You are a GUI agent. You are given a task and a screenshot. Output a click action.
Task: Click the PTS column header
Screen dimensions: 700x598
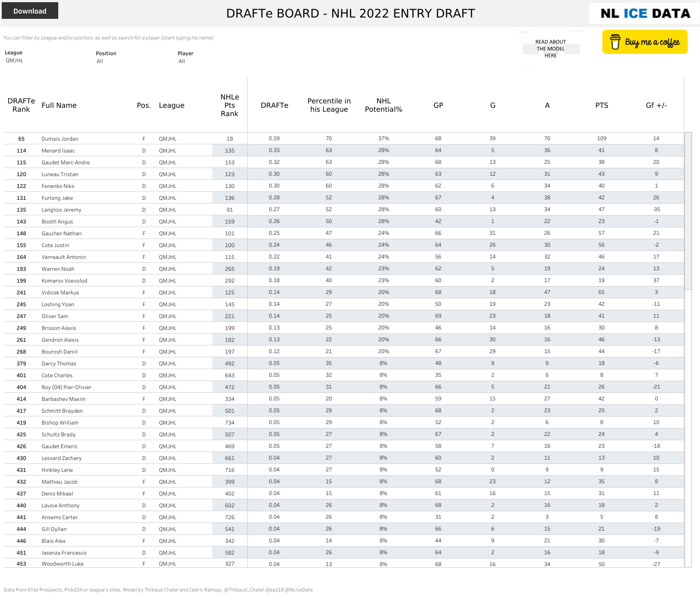click(x=602, y=105)
